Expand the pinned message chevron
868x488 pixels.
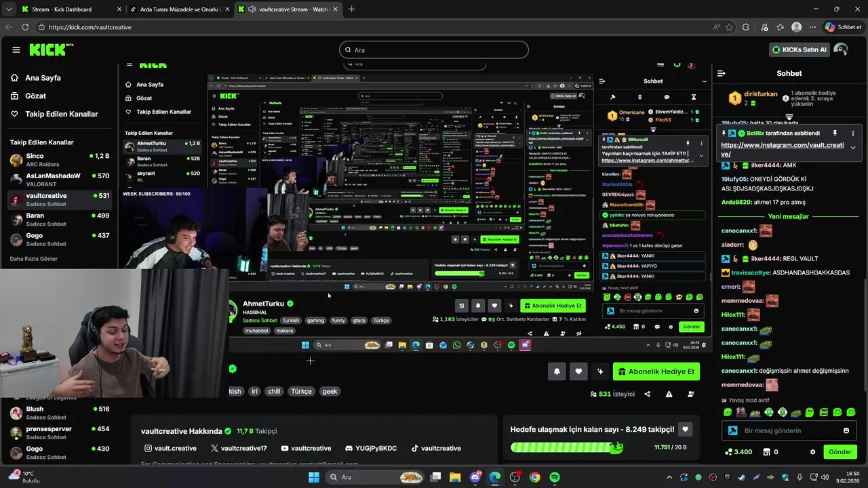tap(853, 148)
